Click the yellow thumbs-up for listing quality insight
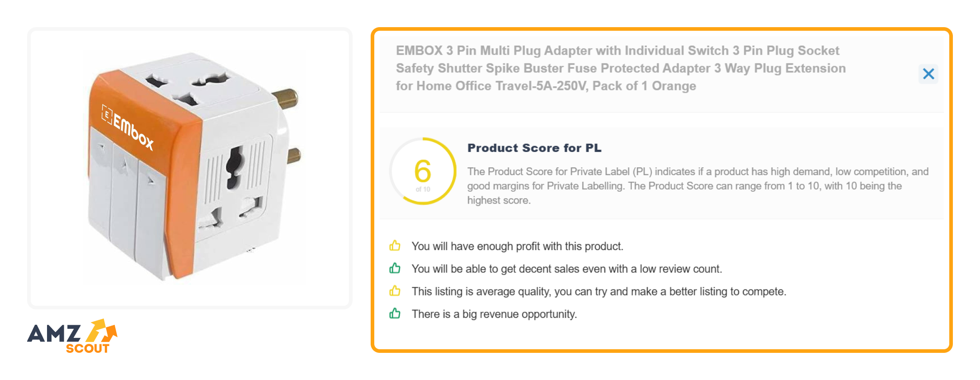This screenshot has height=380, width=980. 394,291
